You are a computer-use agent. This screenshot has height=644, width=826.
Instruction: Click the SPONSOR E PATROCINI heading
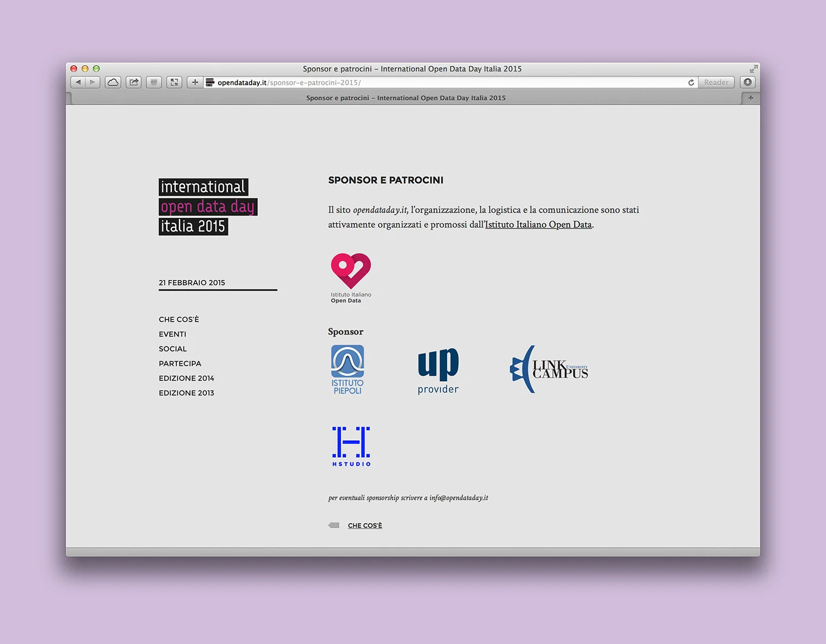tap(385, 180)
